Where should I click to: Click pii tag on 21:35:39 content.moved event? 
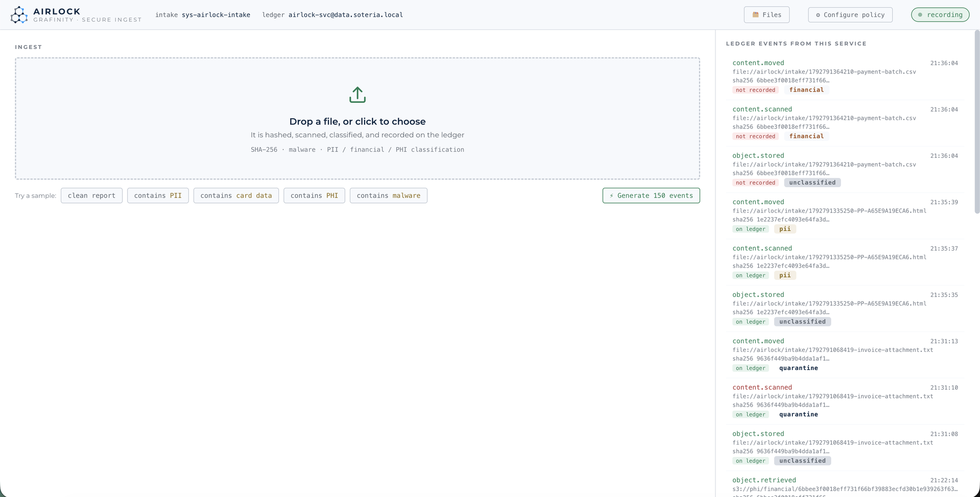pyautogui.click(x=785, y=229)
